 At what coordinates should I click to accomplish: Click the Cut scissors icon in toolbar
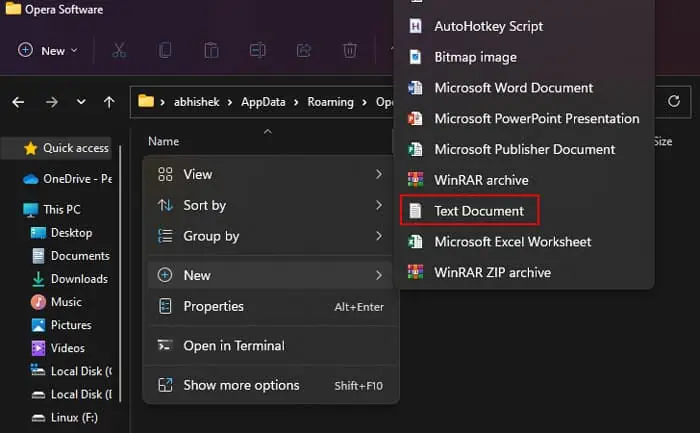click(119, 50)
